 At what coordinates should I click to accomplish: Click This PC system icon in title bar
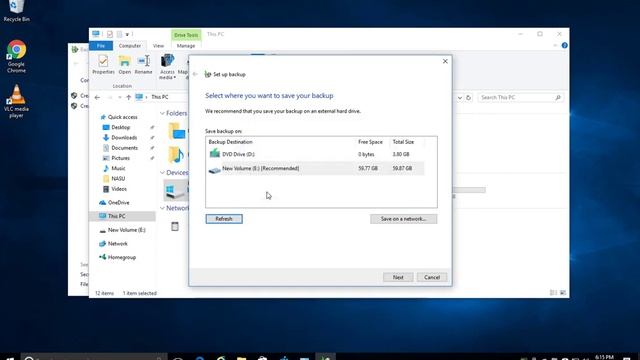point(96,34)
